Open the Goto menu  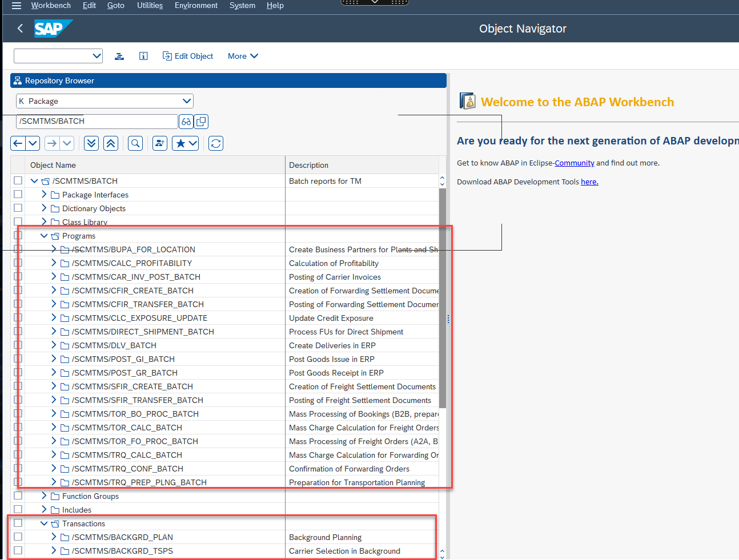[116, 6]
